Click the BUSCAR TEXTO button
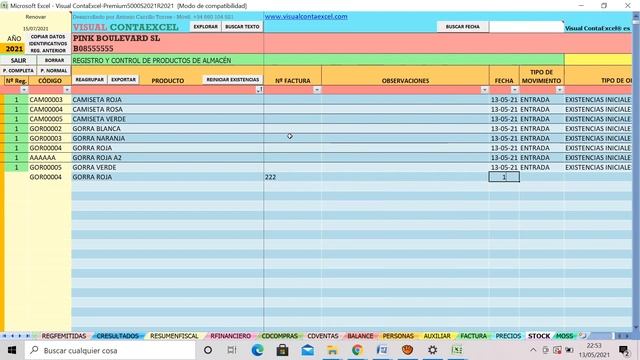 coord(242,27)
